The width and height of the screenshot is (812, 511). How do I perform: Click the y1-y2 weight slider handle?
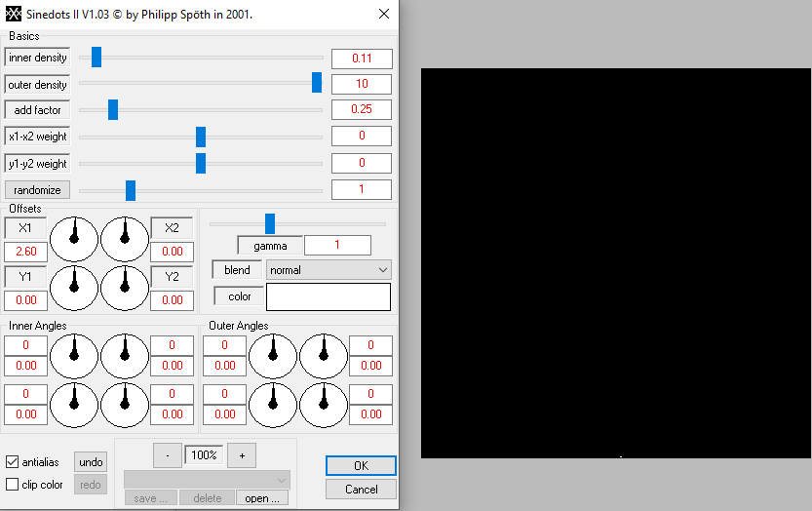coord(201,163)
